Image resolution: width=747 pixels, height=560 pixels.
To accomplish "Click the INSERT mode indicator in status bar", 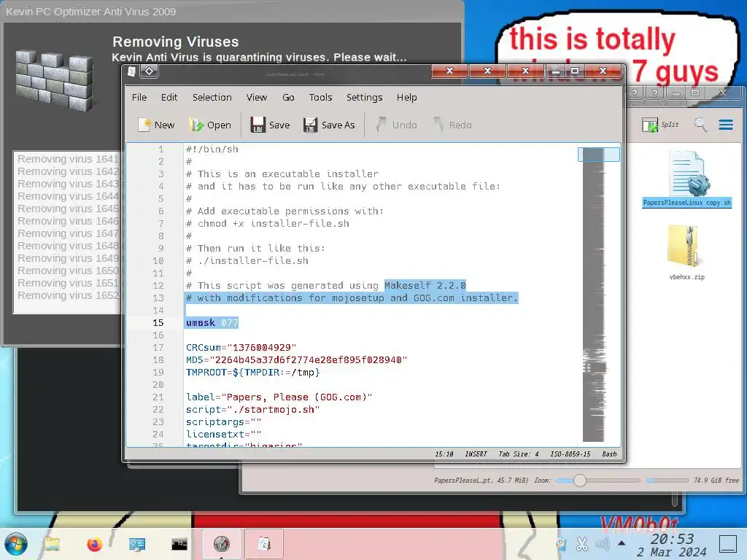I will [476, 454].
